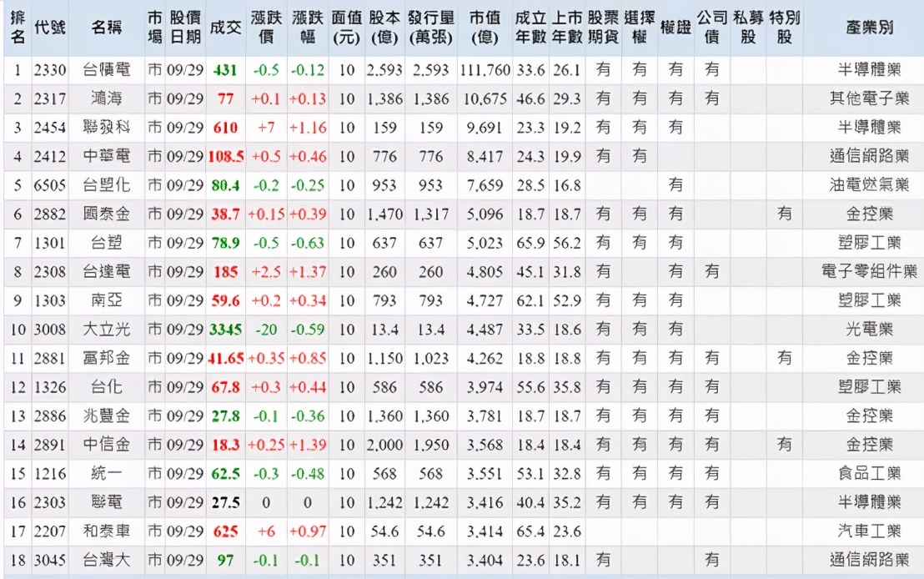924x579 pixels.
Task: Open stock 鴻海 from the name column
Action: (x=104, y=99)
